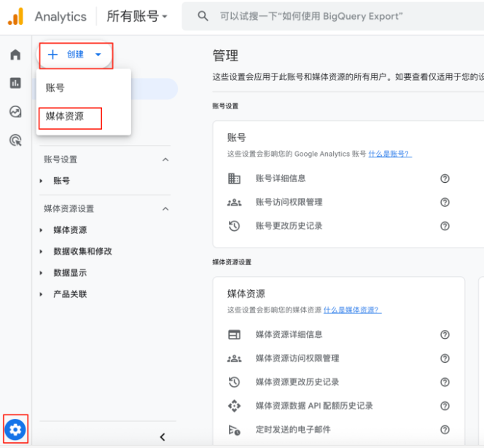Click the Google Analytics logo
The height and width of the screenshot is (448, 484).
15,16
